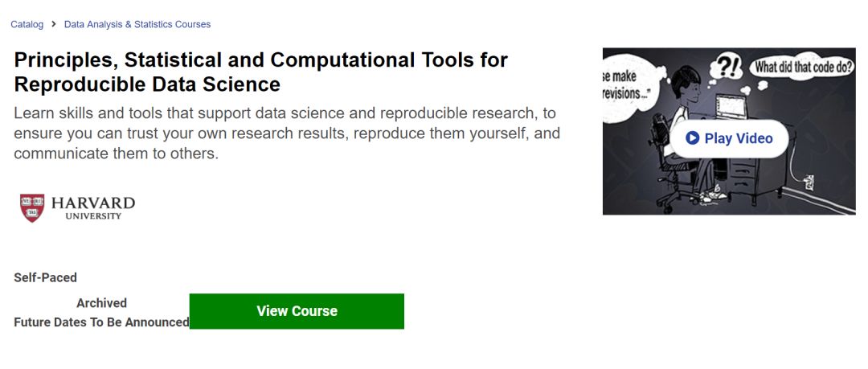Click Future Dates To Be Announced text
Viewport: 868px width, 369px height.
coord(101,322)
